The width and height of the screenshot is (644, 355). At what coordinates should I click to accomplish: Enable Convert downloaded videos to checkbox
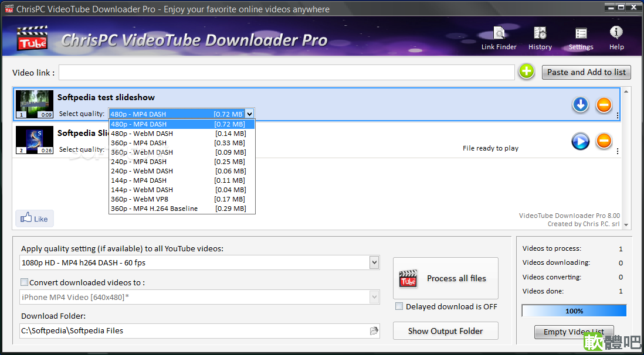coord(24,282)
